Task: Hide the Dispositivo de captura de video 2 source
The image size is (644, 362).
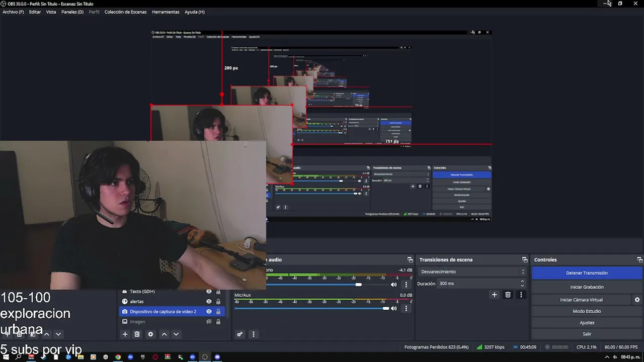Action: click(x=209, y=312)
